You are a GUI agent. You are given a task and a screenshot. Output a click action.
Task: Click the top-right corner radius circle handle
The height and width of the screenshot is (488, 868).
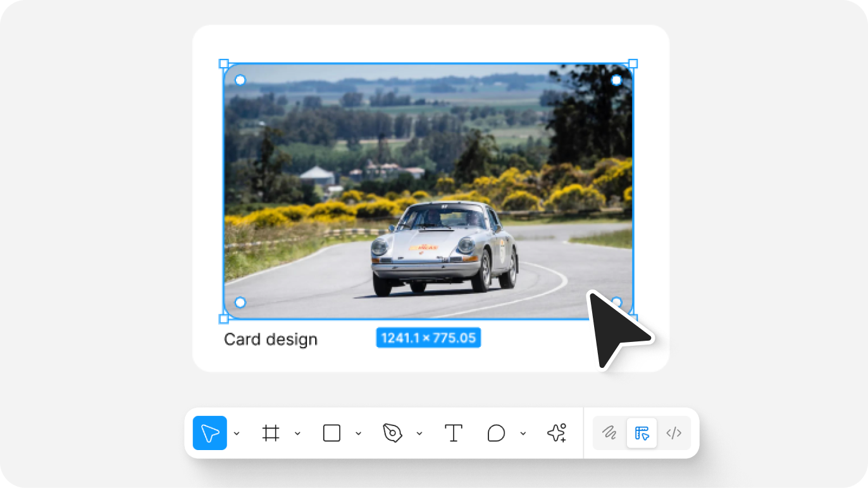616,80
